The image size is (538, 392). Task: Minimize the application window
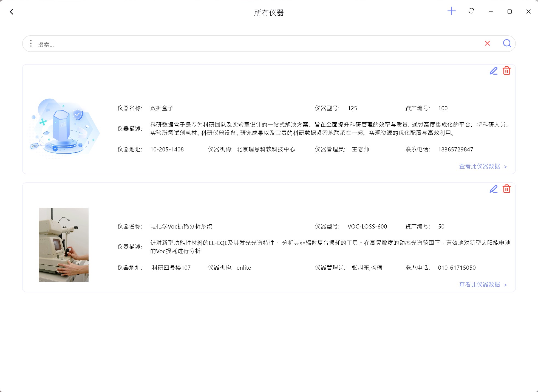(491, 12)
